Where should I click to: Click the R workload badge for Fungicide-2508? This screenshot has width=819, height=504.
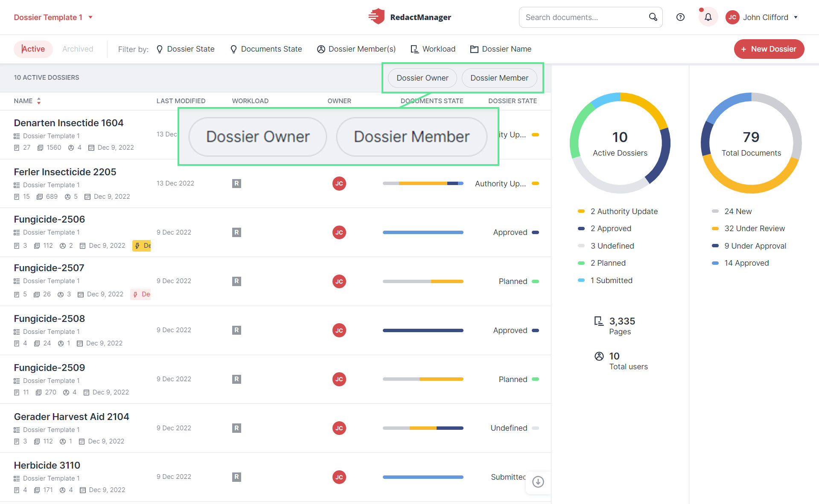[x=236, y=330]
